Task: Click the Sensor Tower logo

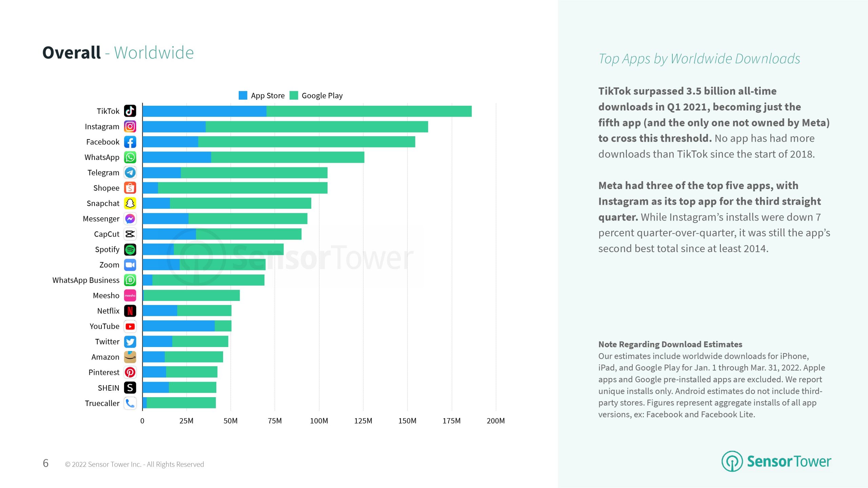Action: click(x=776, y=461)
